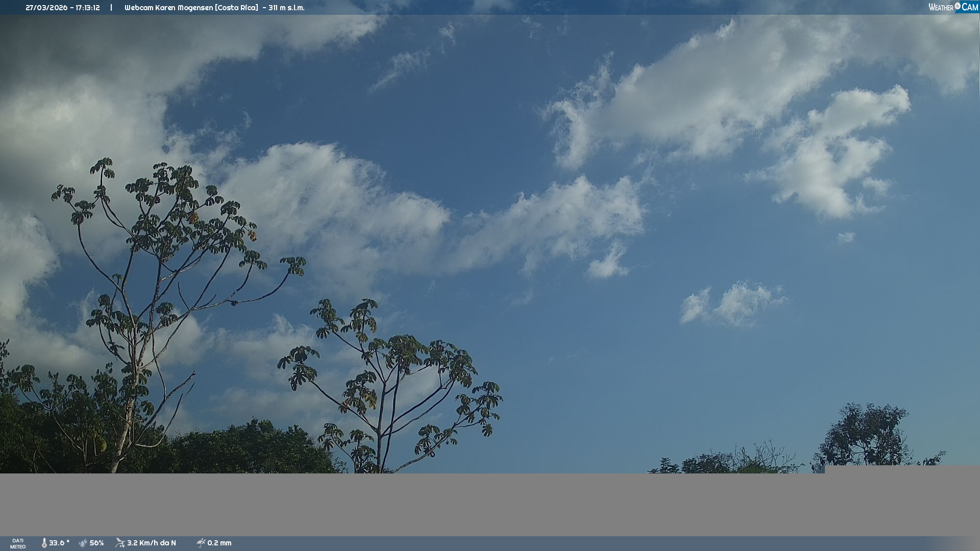The height and width of the screenshot is (551, 980).
Task: Select the DATI METEO label
Action: (18, 543)
